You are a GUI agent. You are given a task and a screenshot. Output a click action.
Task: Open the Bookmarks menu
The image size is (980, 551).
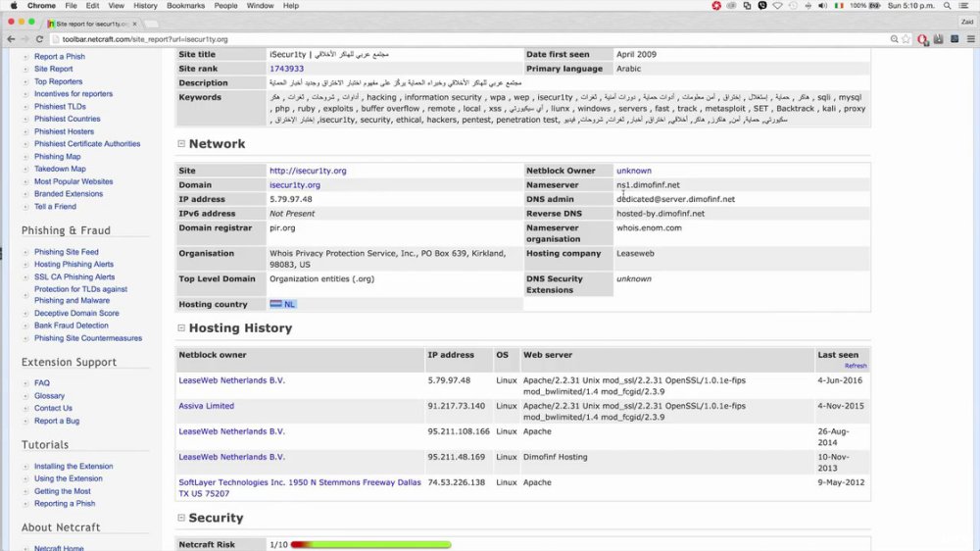[185, 6]
